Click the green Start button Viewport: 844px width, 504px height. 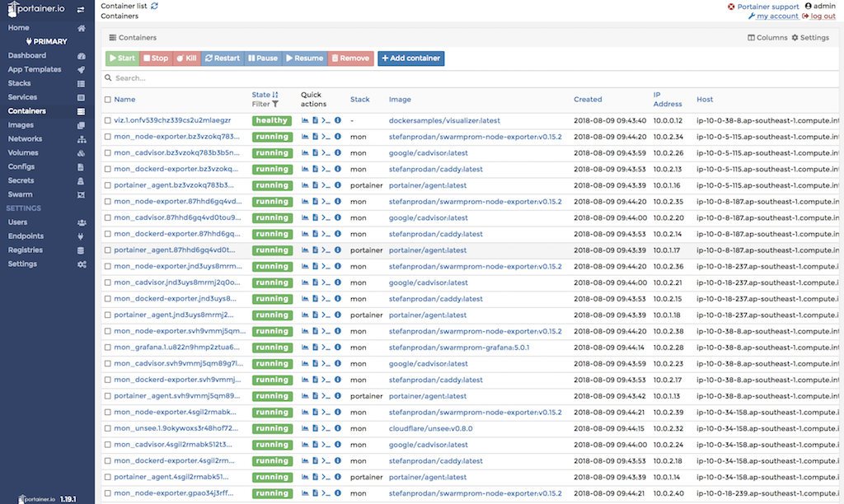point(122,58)
